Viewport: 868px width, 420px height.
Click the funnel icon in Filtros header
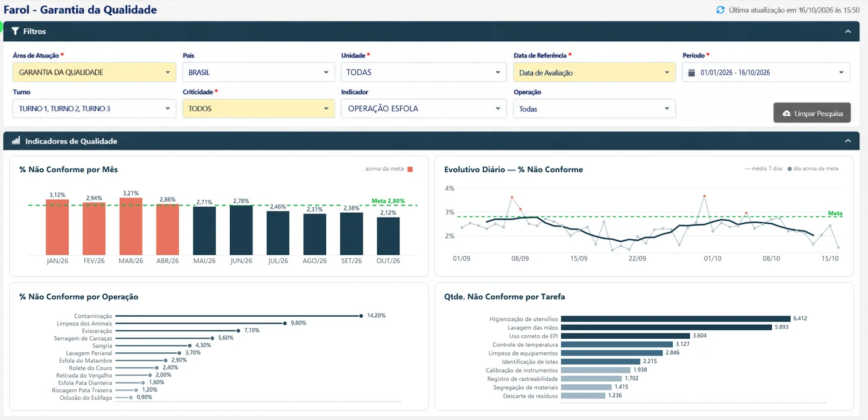click(x=15, y=31)
